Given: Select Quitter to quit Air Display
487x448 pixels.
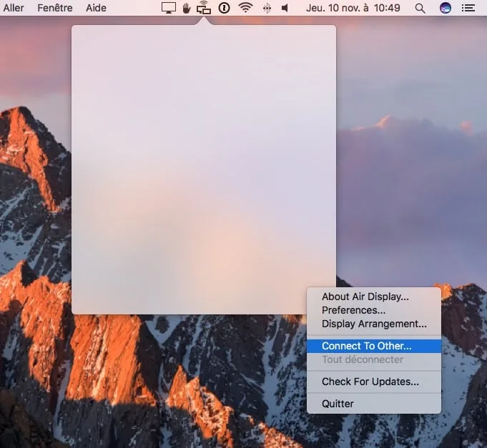Looking at the screenshot, I should click(374, 404).
